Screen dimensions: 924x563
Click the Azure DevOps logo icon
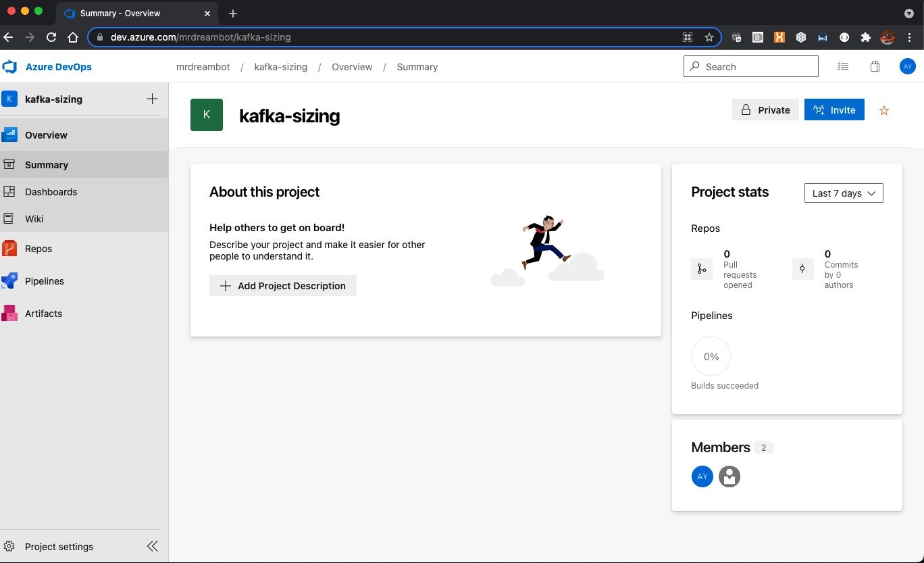pyautogui.click(x=9, y=67)
